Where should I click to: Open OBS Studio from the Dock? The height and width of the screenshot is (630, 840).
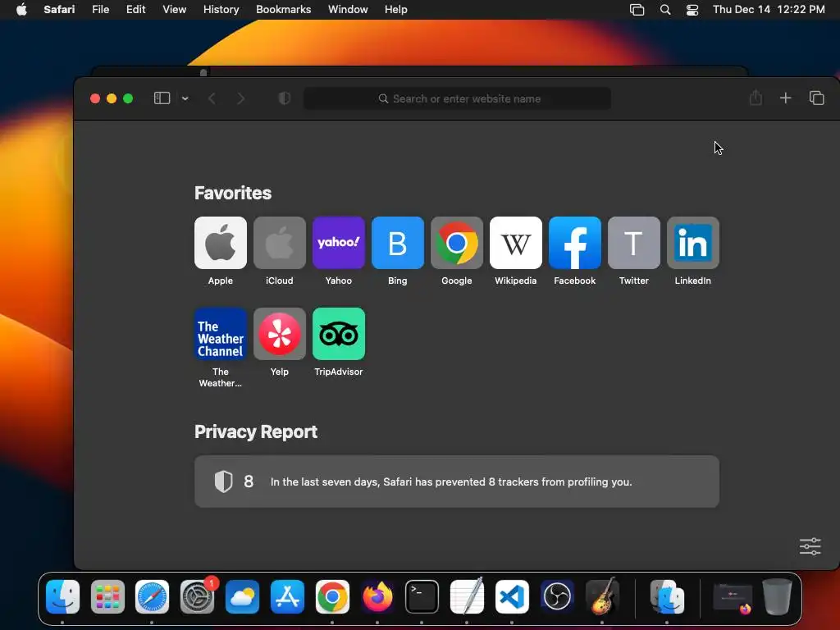point(557,597)
